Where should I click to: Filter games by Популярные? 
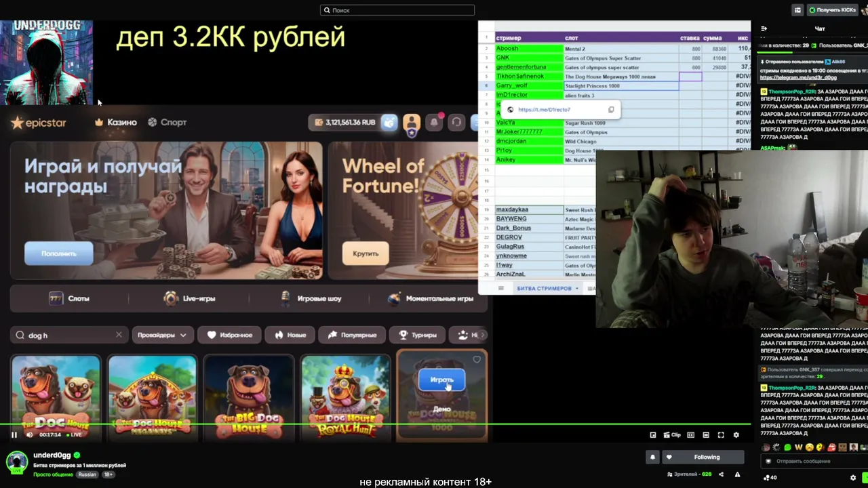353,335
